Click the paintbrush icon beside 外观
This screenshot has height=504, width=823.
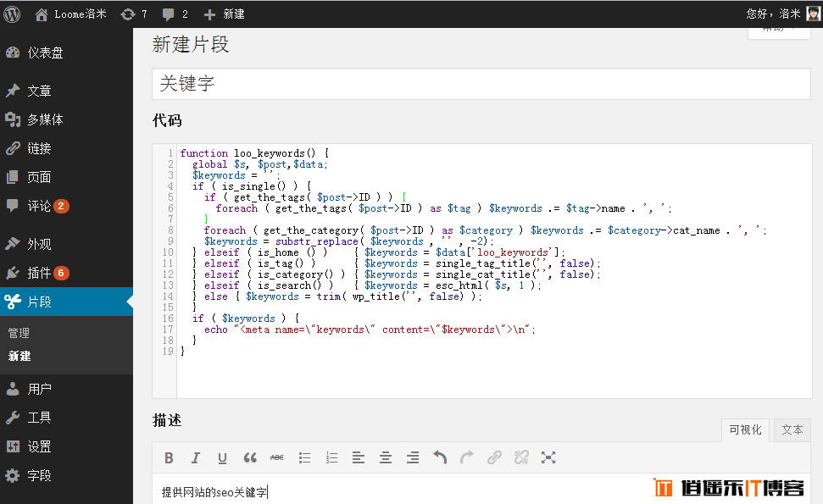click(13, 244)
